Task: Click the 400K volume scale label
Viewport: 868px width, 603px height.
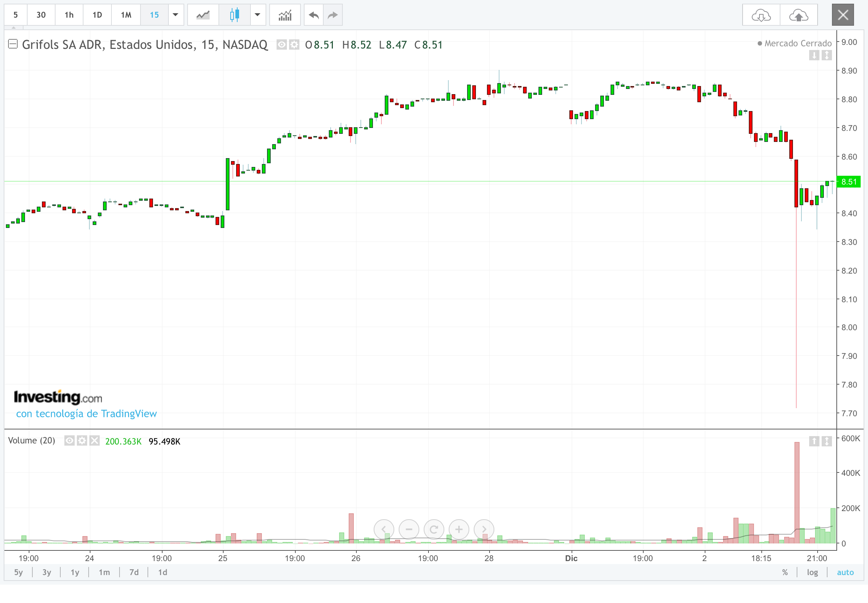Action: pos(851,473)
